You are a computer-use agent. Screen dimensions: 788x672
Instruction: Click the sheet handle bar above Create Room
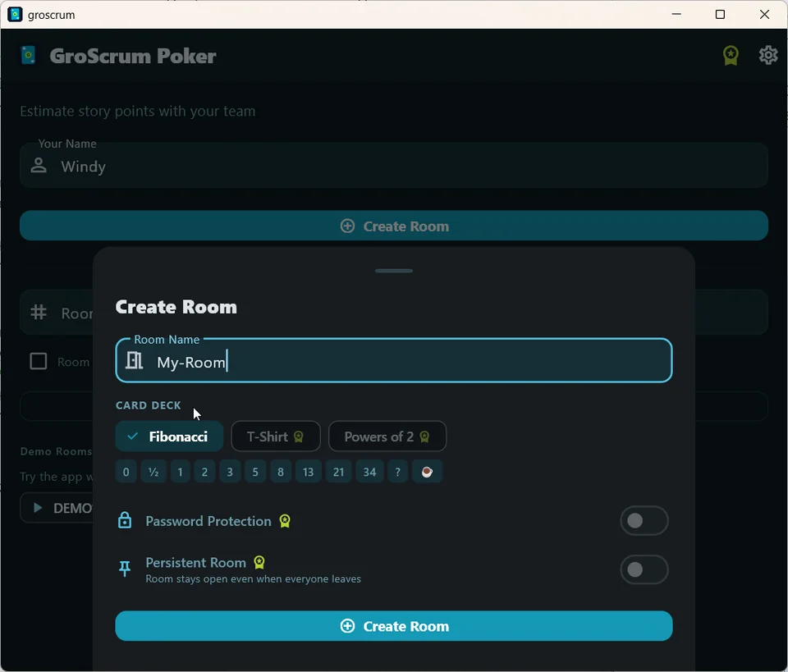tap(394, 271)
